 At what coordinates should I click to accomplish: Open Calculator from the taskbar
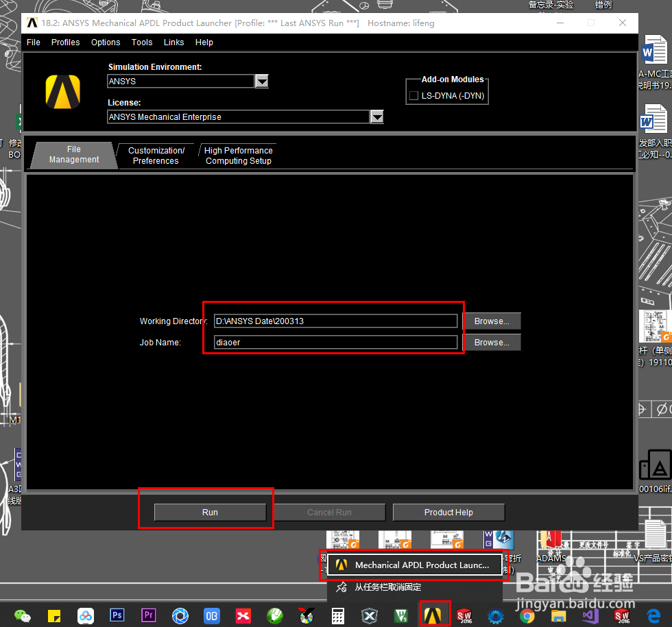coord(337,616)
